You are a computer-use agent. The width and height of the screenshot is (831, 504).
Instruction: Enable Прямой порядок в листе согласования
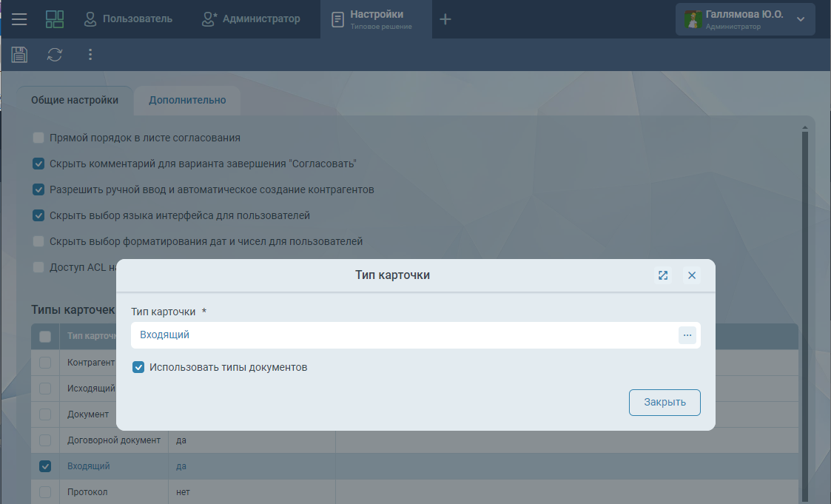click(x=38, y=138)
